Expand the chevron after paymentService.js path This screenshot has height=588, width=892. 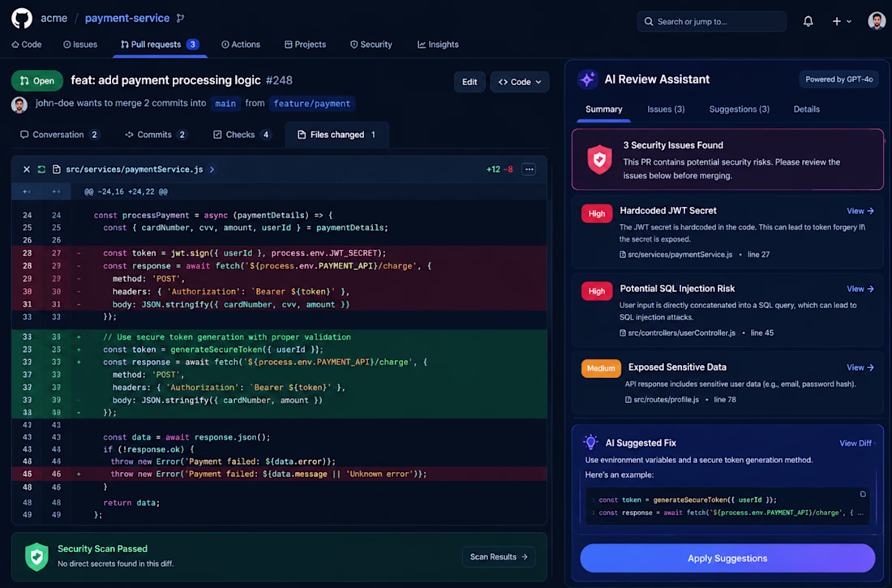click(212, 169)
